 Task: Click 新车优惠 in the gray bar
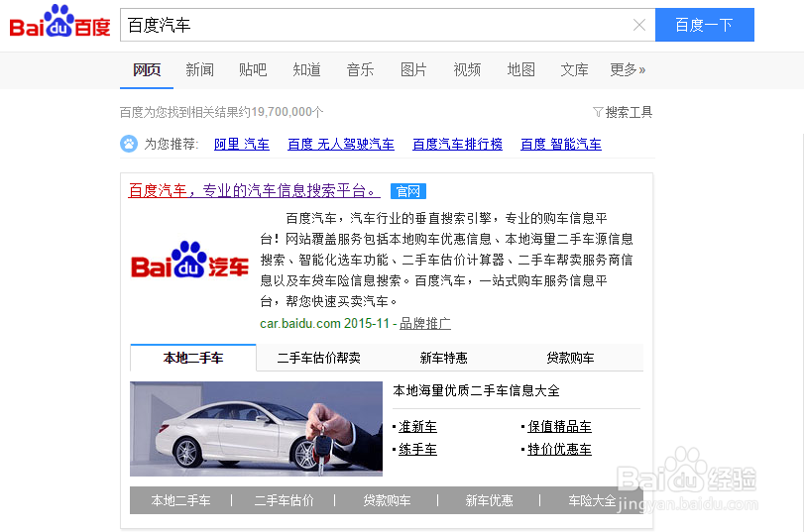tap(489, 500)
